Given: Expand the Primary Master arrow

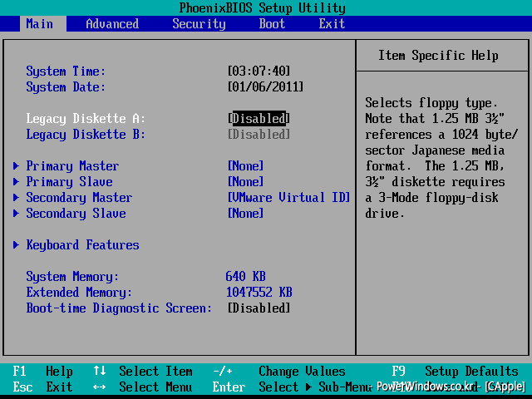Looking at the screenshot, I should coord(16,166).
